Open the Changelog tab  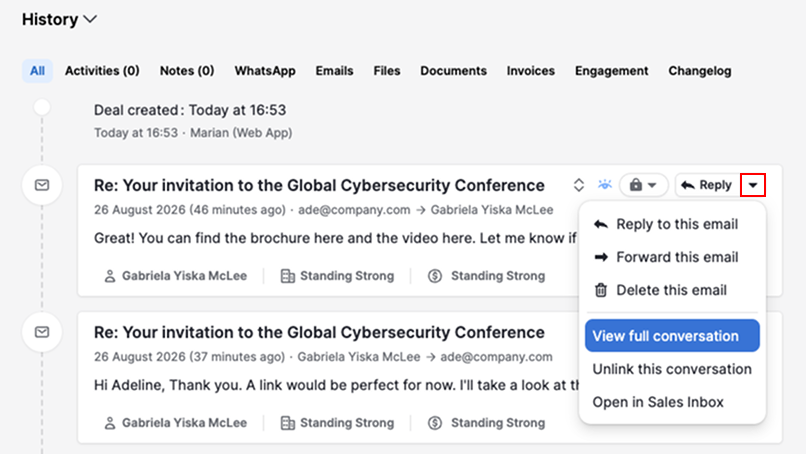pyautogui.click(x=700, y=71)
